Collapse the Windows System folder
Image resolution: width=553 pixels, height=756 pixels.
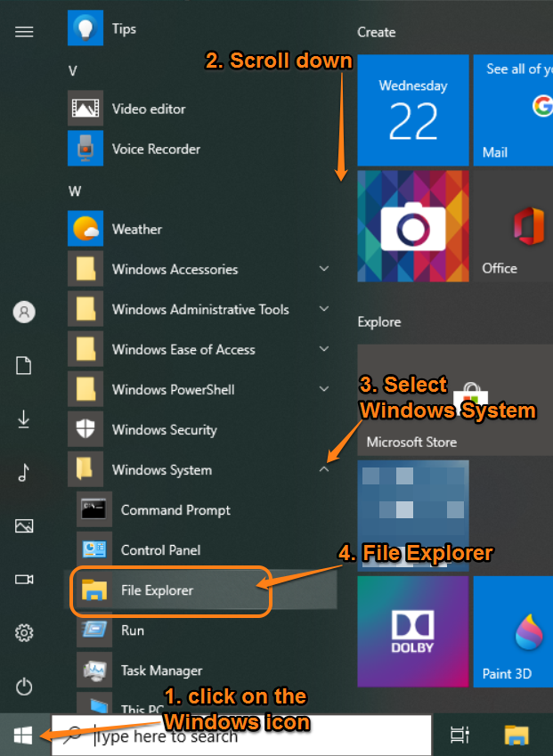[200, 469]
